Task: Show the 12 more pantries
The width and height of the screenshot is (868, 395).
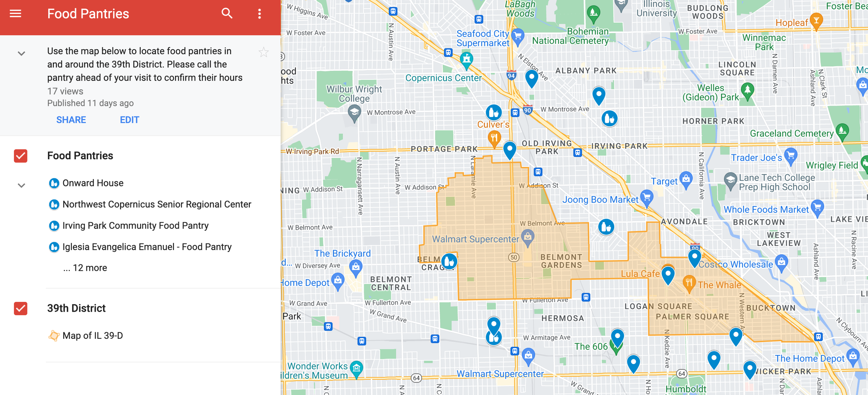Action: [x=85, y=268]
